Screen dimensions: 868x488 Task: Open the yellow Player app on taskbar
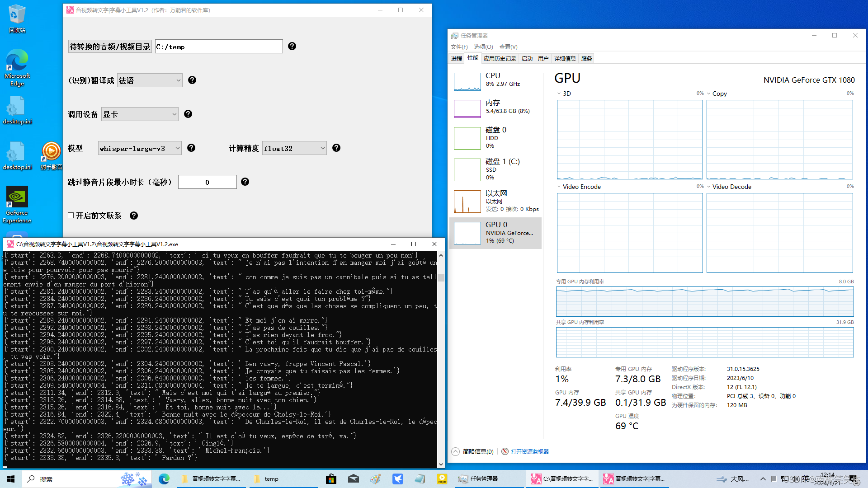pyautogui.click(x=442, y=479)
